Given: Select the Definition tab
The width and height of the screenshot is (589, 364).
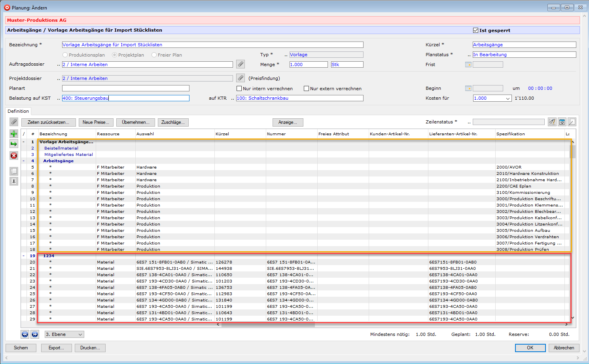Looking at the screenshot, I should point(18,111).
